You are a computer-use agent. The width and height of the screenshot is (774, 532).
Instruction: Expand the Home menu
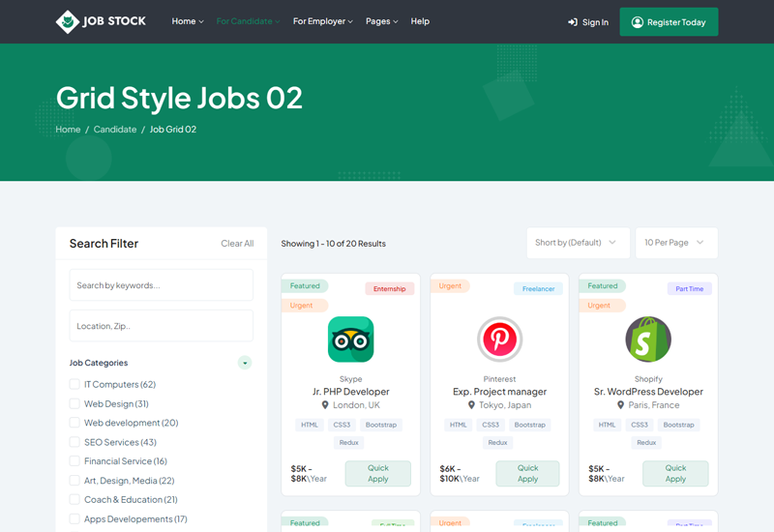click(188, 21)
